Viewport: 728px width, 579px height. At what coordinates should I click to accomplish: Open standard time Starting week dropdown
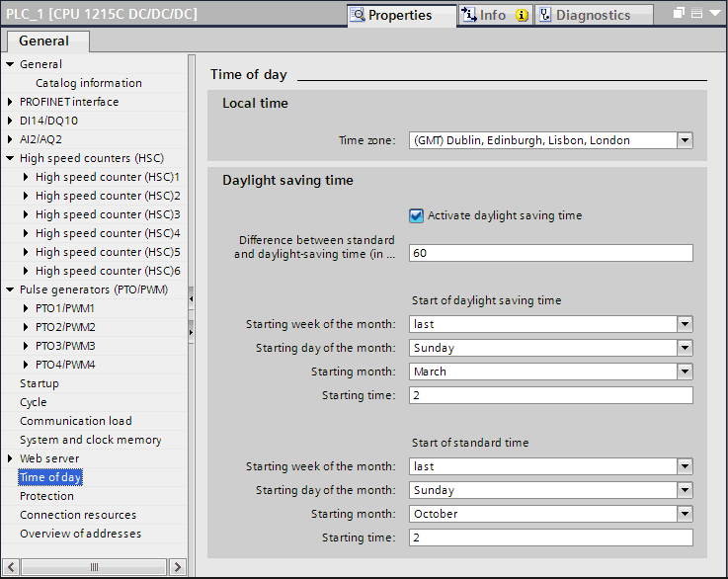click(x=685, y=466)
